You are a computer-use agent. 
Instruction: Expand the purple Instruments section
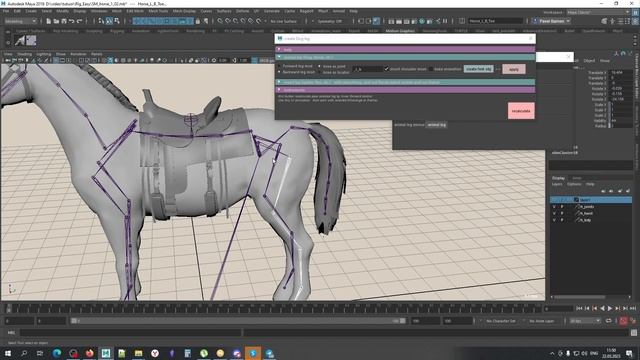point(405,90)
